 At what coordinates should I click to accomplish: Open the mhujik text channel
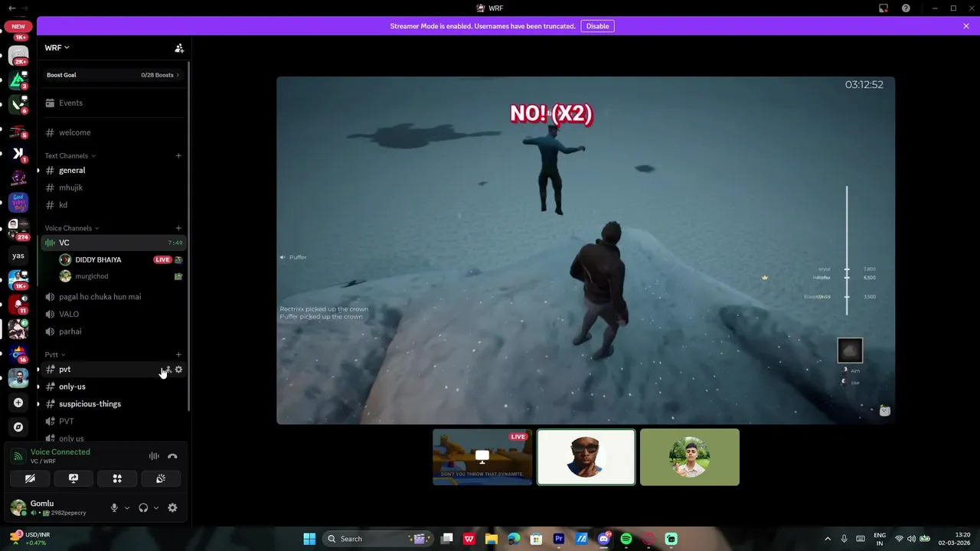[x=113, y=187]
